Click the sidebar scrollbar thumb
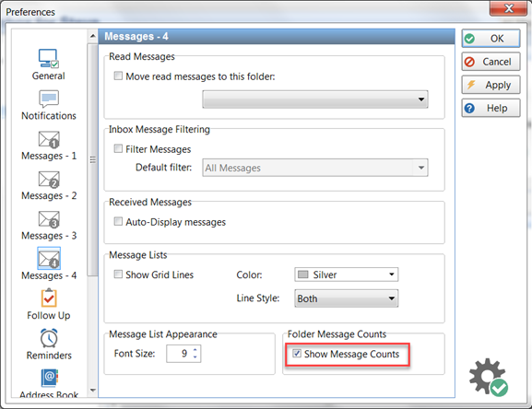Image resolution: width=532 pixels, height=409 pixels. [92, 159]
